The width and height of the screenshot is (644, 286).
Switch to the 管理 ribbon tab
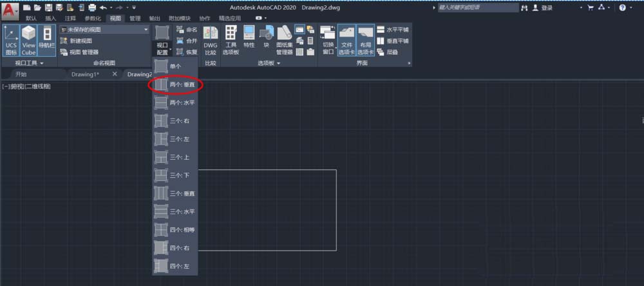pos(135,19)
